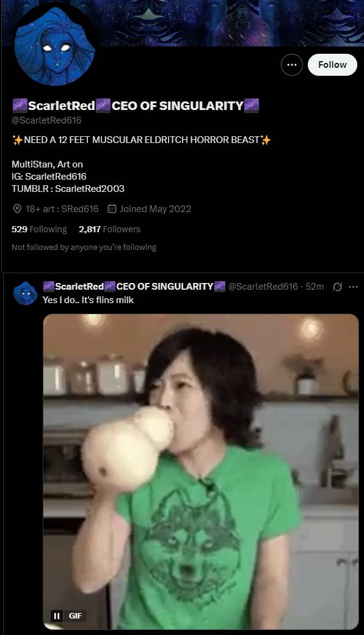Click the GIF label badge on the media

(75, 615)
